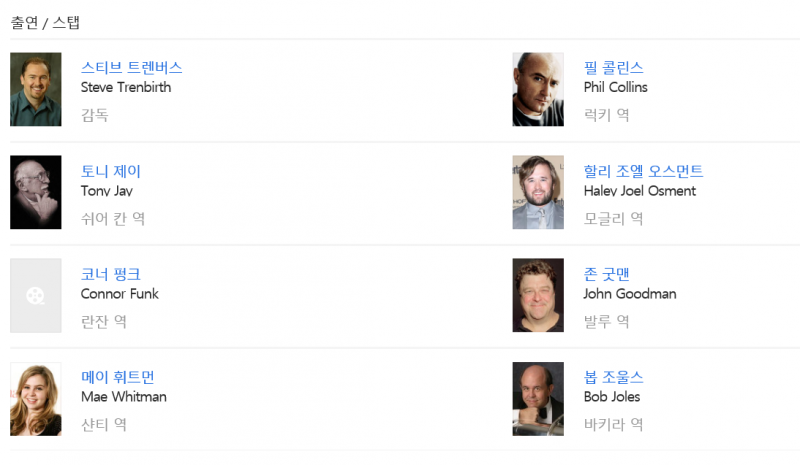Click the 토니 제이 name link
This screenshot has height=465, width=800.
[110, 171]
